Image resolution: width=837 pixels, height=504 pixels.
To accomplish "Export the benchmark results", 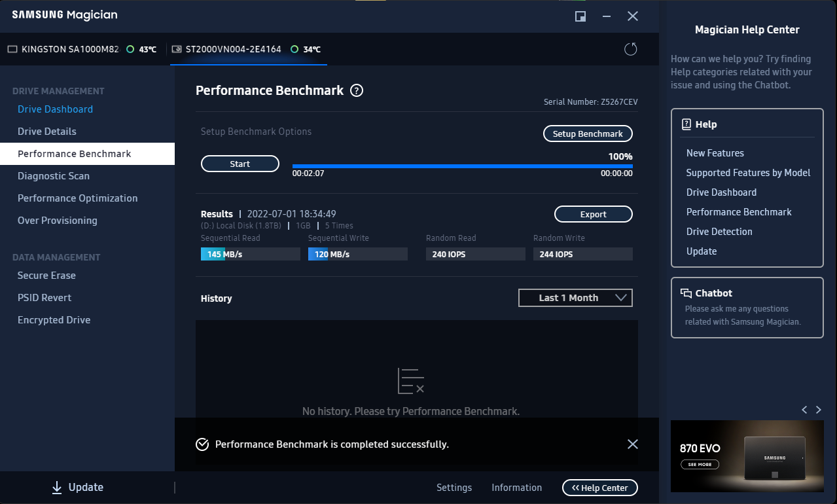I will point(593,214).
